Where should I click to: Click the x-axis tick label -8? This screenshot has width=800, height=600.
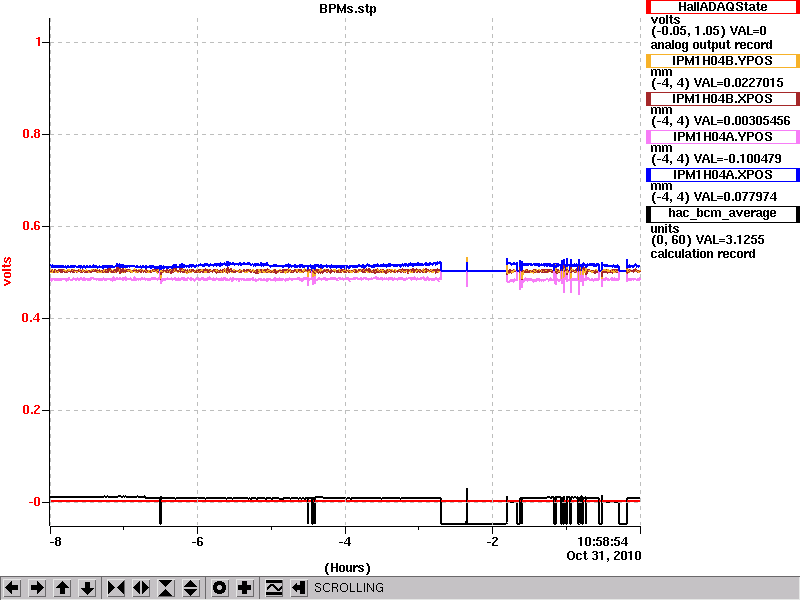pos(55,542)
